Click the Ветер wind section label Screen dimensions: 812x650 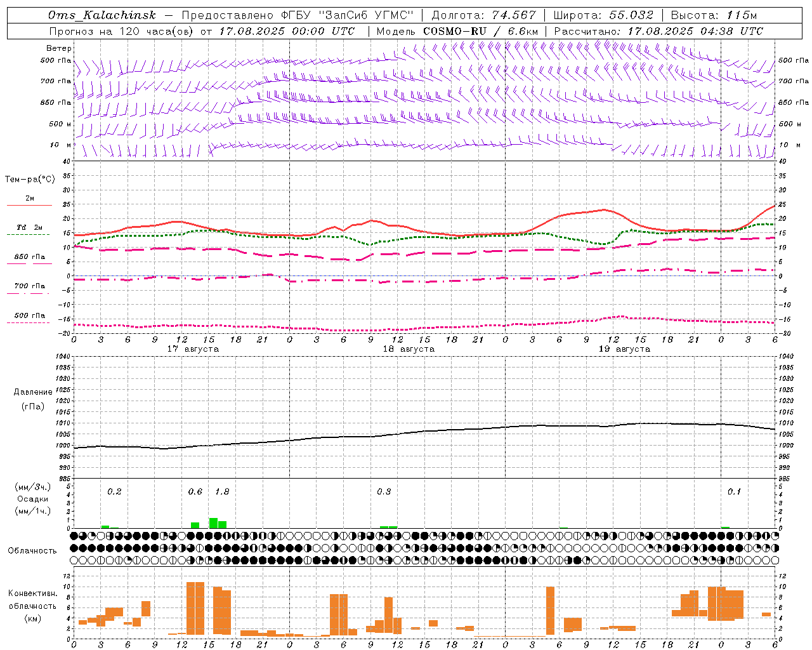click(x=59, y=48)
